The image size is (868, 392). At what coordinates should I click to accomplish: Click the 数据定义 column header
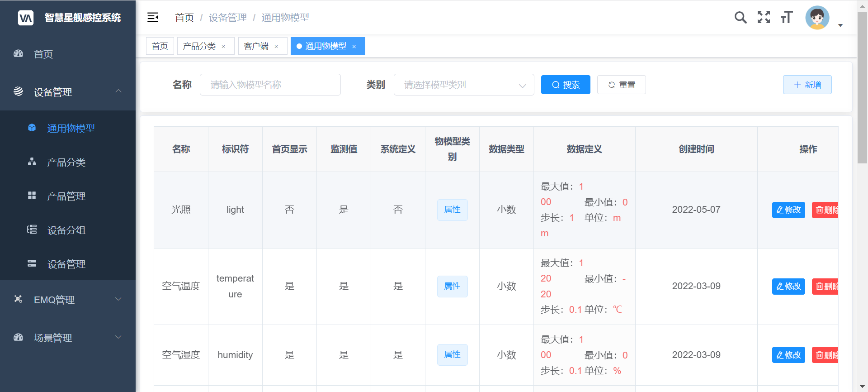(x=584, y=149)
